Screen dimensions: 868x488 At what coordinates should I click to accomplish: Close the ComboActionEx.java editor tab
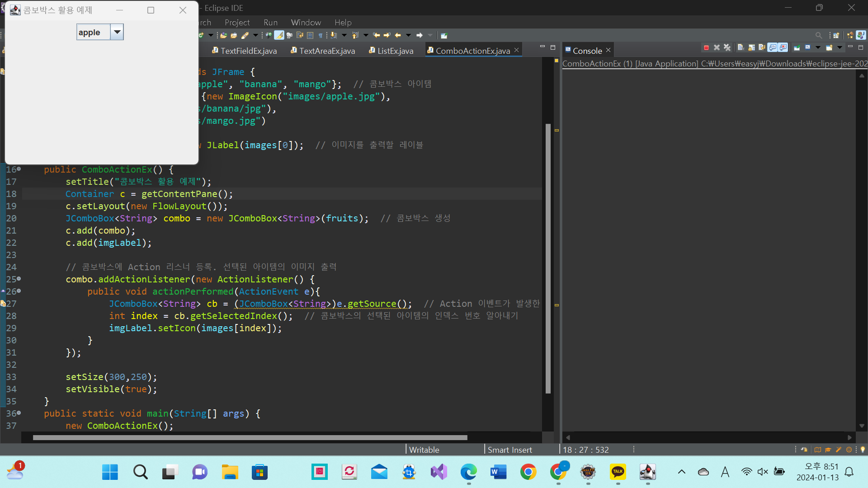pos(516,50)
